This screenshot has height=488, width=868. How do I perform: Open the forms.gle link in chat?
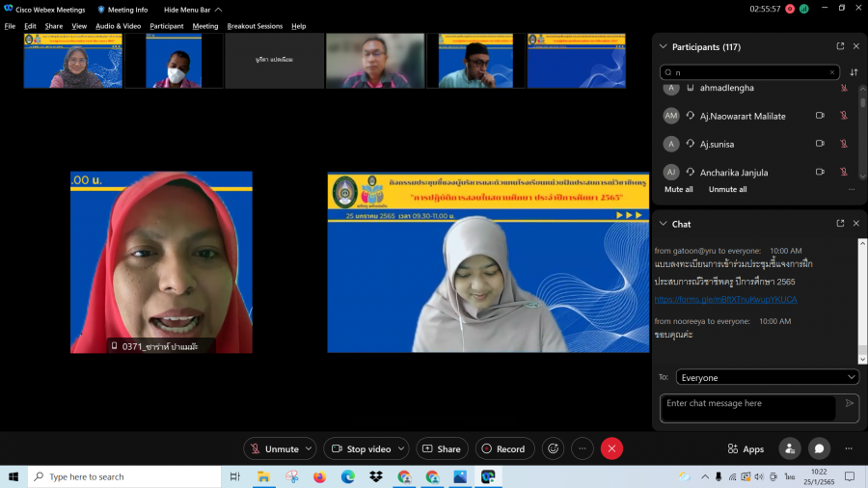tap(725, 299)
